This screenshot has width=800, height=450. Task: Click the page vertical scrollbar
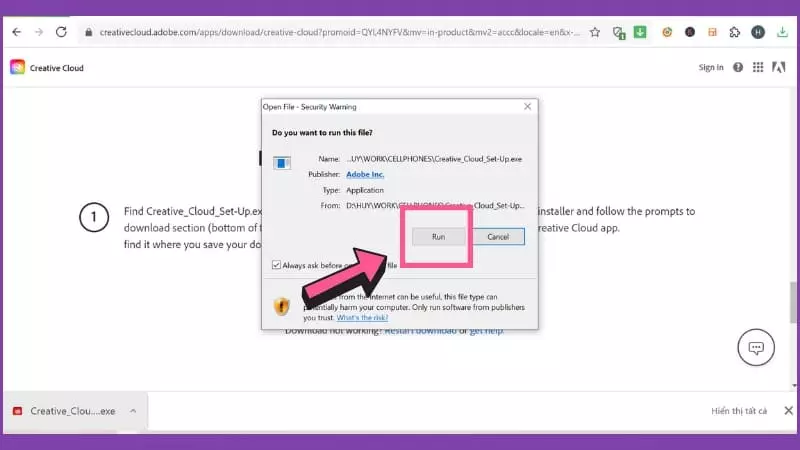793,302
